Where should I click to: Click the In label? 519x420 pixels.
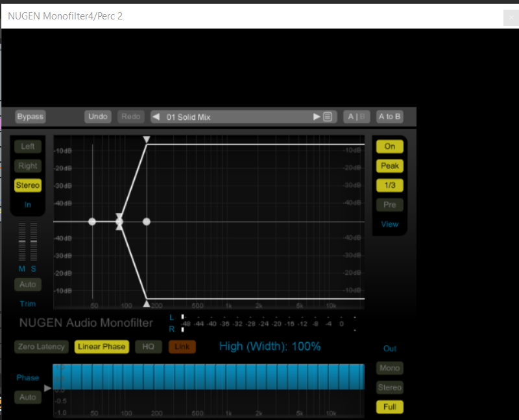(27, 205)
